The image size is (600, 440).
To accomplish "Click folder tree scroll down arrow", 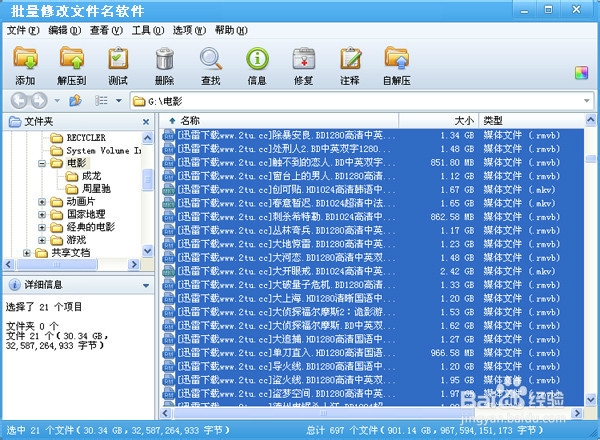I will pyautogui.click(x=147, y=251).
